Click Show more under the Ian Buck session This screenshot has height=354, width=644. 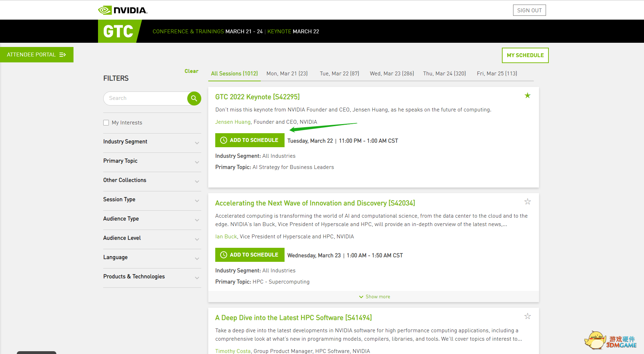[x=374, y=297]
